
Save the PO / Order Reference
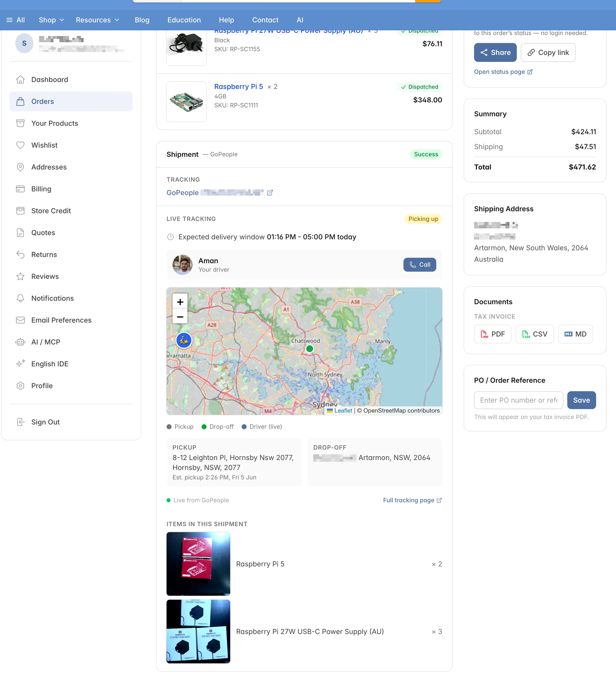[581, 400]
